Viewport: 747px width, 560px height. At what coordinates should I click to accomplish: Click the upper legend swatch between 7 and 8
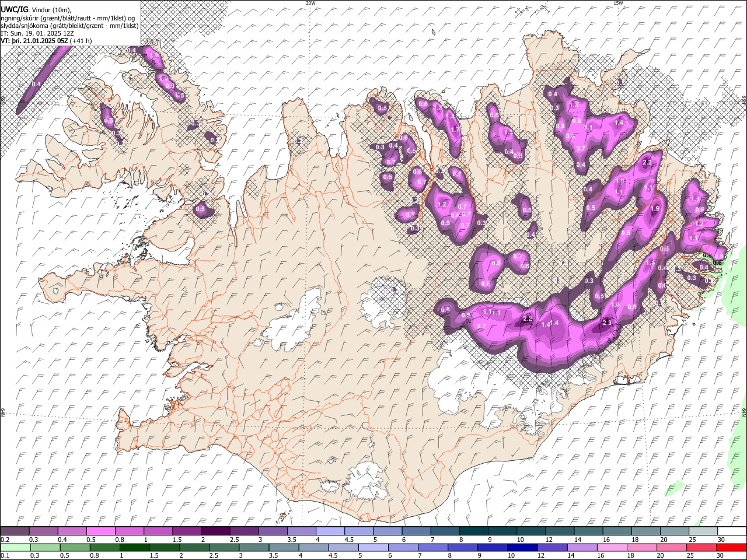445,531
